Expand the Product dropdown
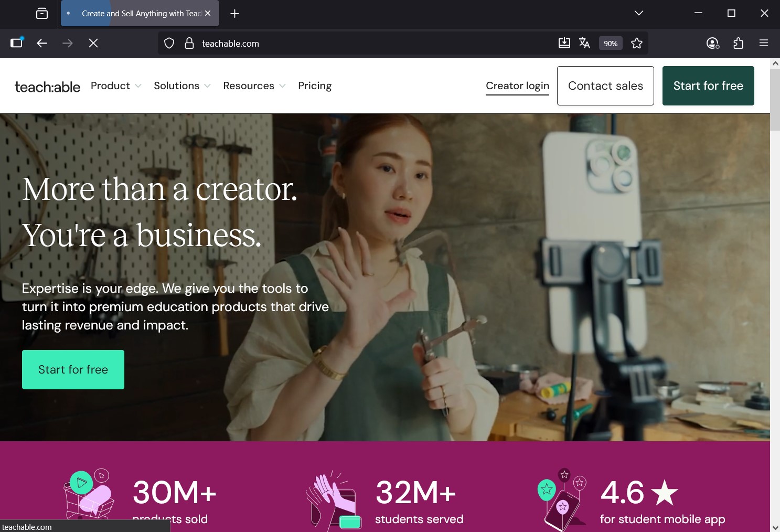The width and height of the screenshot is (780, 532). (x=115, y=86)
